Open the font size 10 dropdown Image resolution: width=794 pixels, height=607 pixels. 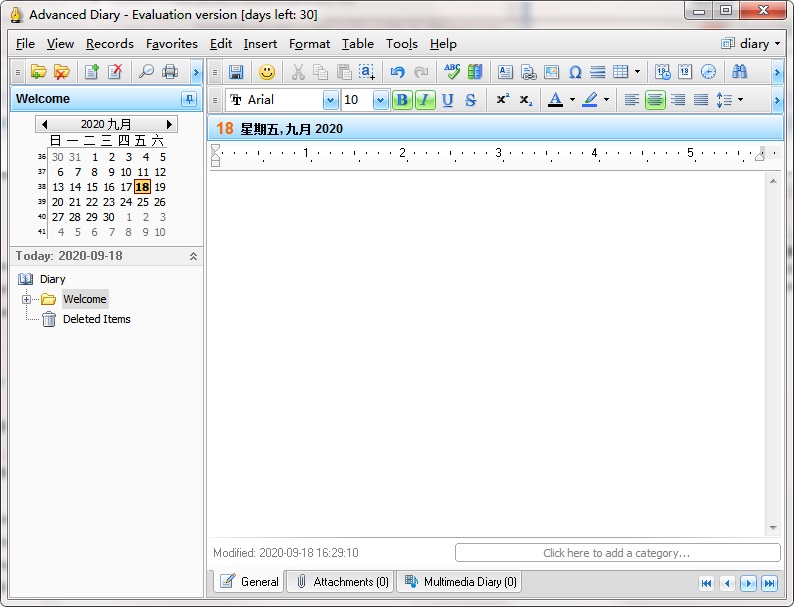[x=380, y=100]
